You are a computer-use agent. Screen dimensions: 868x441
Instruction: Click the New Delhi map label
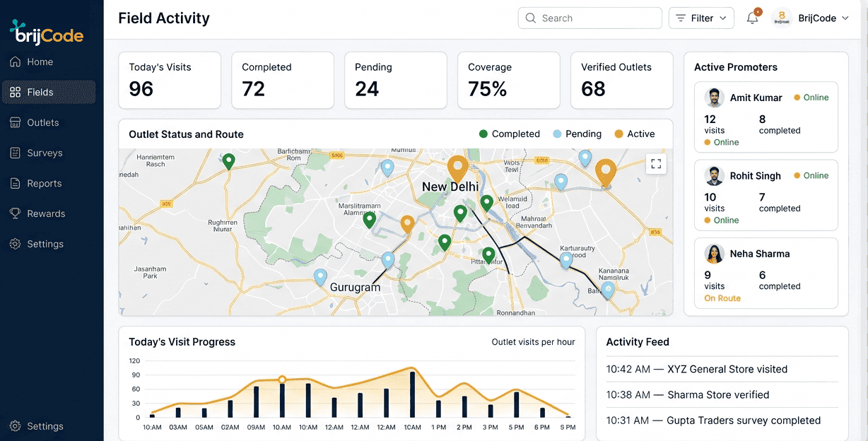[x=450, y=187]
